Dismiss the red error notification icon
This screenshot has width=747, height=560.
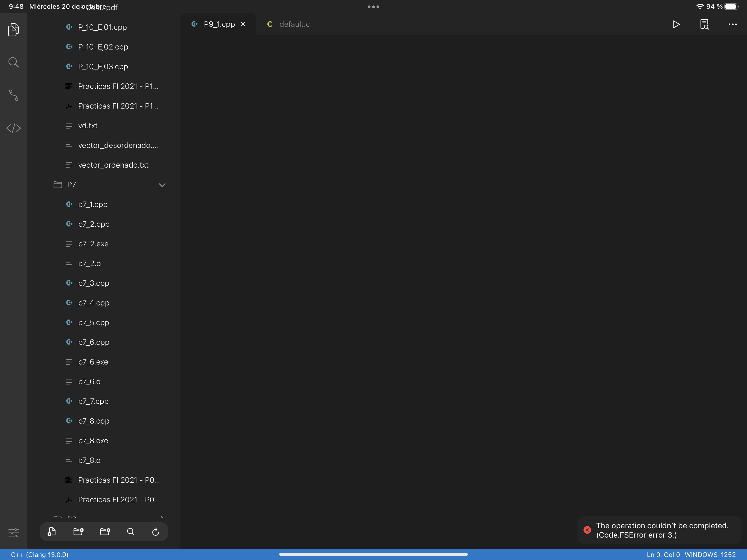coord(587,530)
